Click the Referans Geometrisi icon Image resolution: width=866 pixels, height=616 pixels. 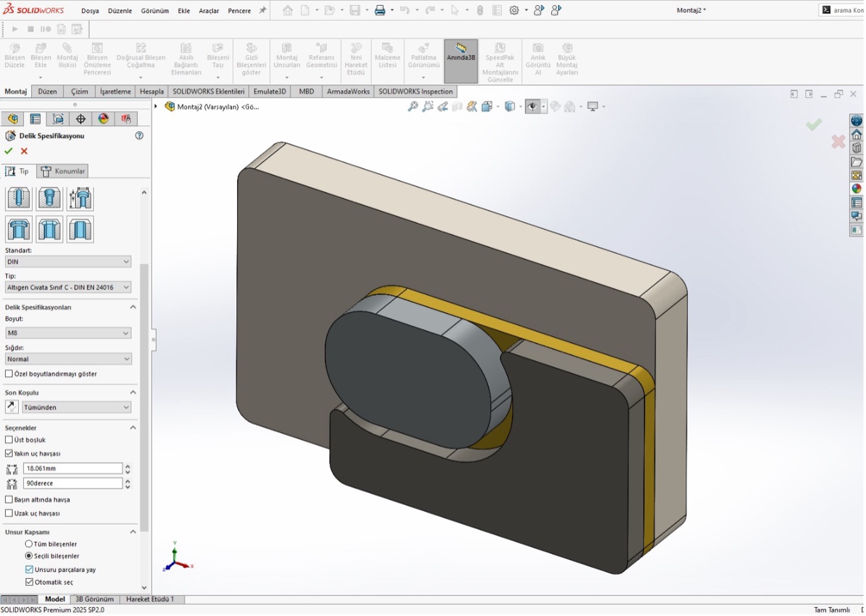pos(321,56)
